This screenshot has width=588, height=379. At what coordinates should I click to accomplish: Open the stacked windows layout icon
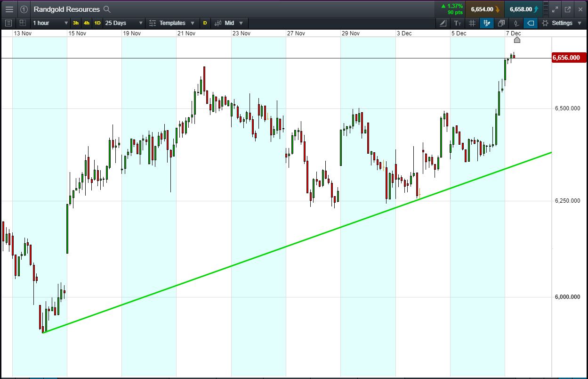point(501,23)
